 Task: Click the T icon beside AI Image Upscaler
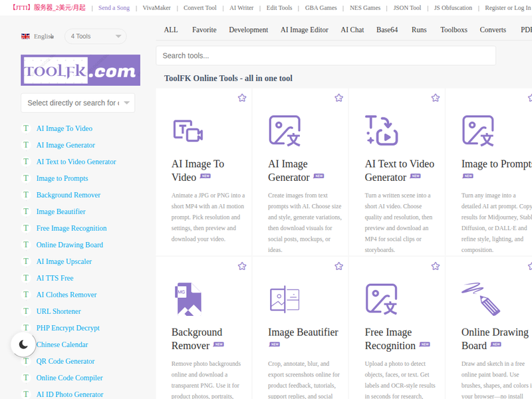(x=26, y=261)
